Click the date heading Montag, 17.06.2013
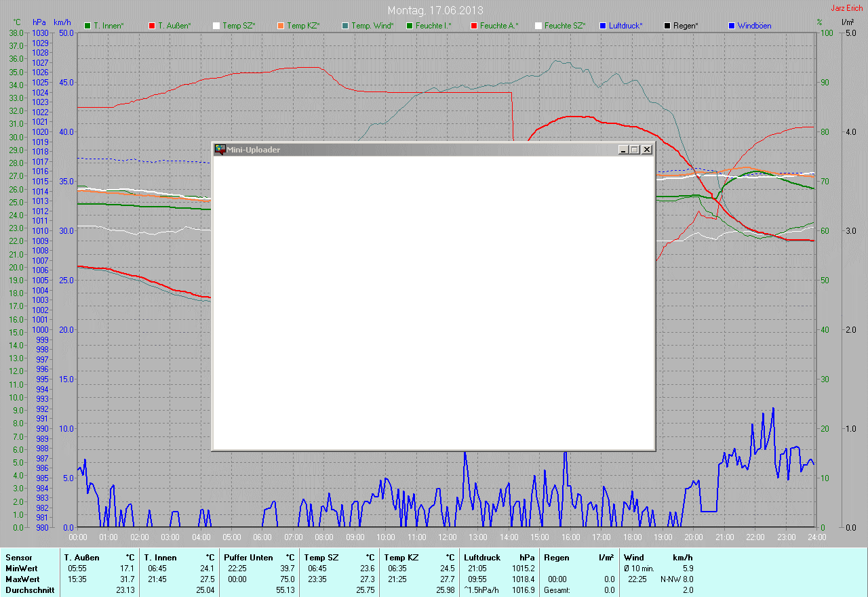The height and width of the screenshot is (597, 868). (435, 10)
